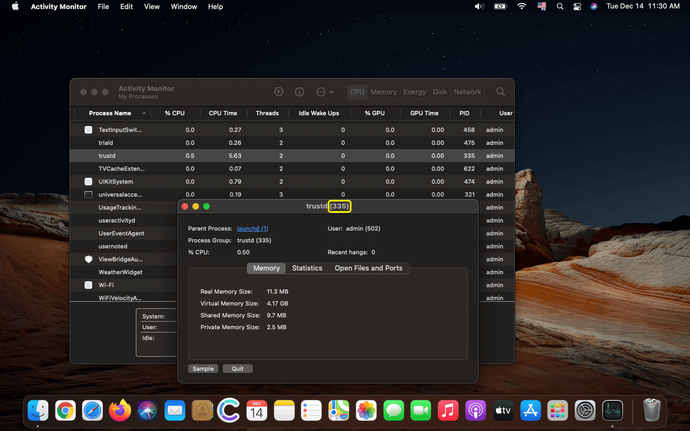Open Google Chrome in the dock
The image size is (690, 431).
(x=66, y=410)
